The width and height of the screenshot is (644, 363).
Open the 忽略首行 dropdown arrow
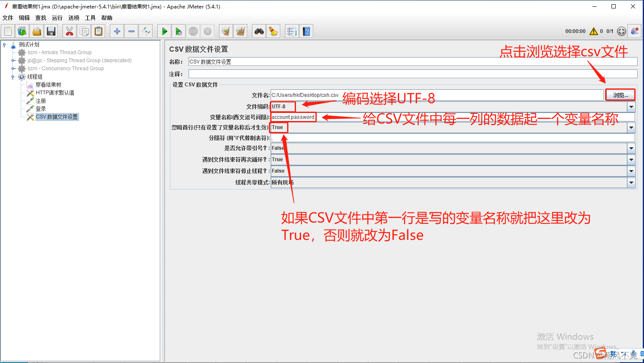[x=631, y=127]
